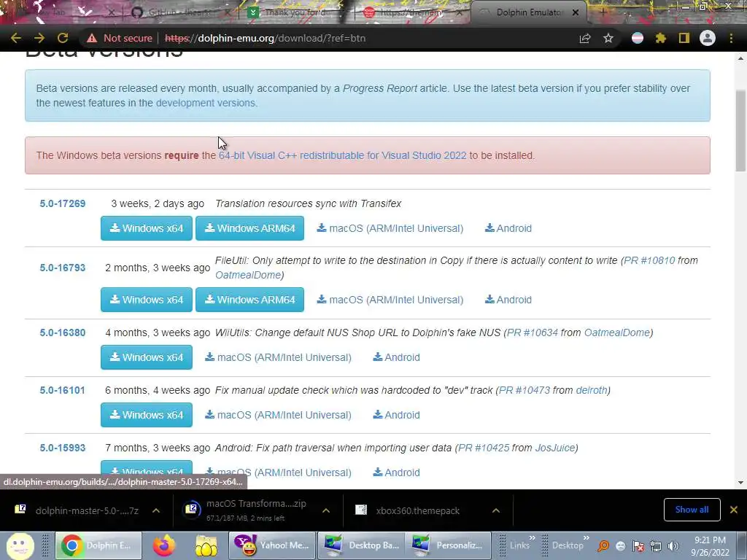This screenshot has width=747, height=560.
Task: Go forward in browser history
Action: [39, 38]
